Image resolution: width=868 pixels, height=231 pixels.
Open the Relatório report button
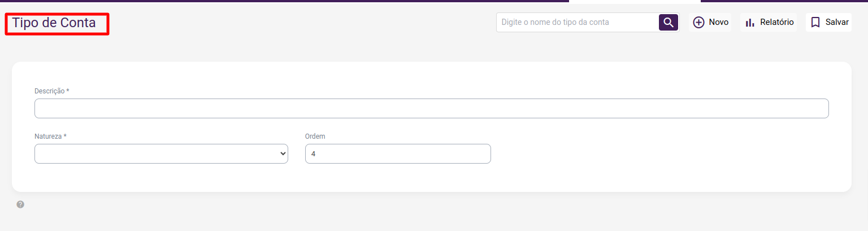point(776,23)
